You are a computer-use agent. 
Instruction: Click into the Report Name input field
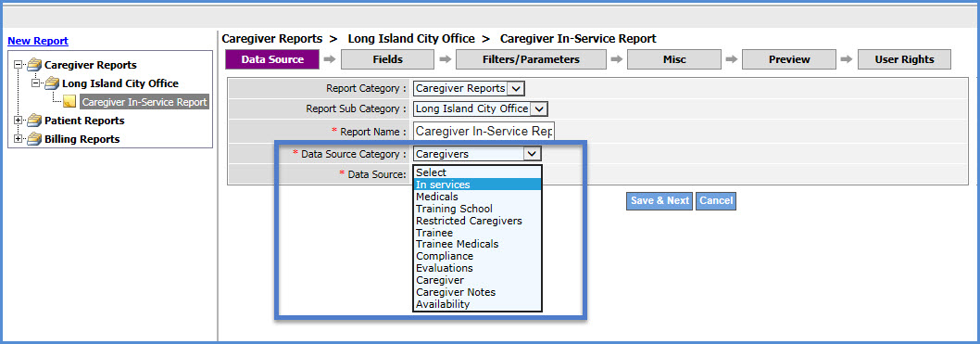pyautogui.click(x=484, y=132)
